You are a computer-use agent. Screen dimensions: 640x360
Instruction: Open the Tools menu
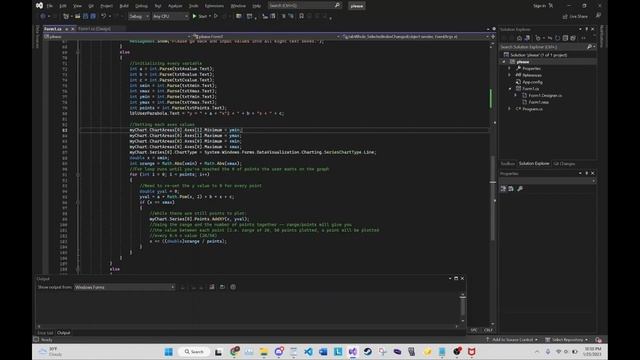pyautogui.click(x=193, y=6)
